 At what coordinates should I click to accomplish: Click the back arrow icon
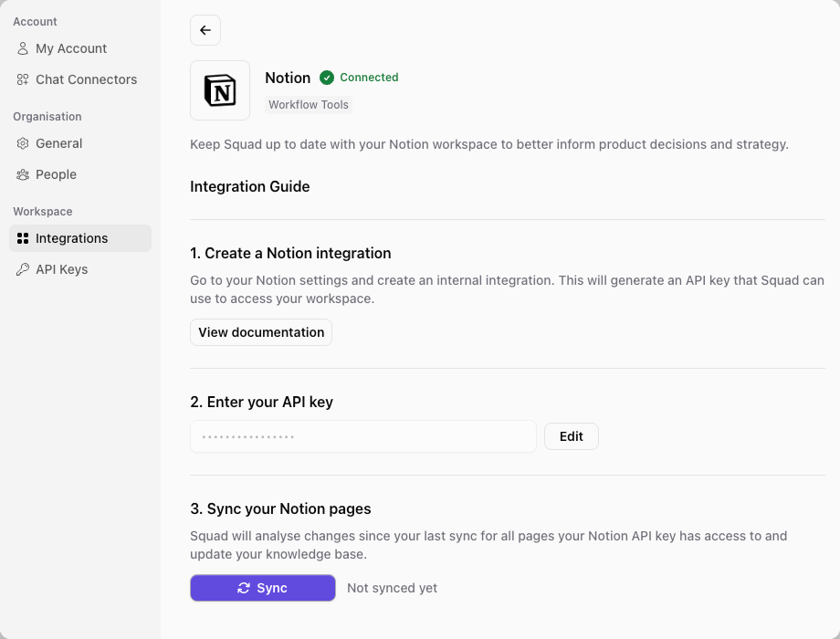pos(205,30)
